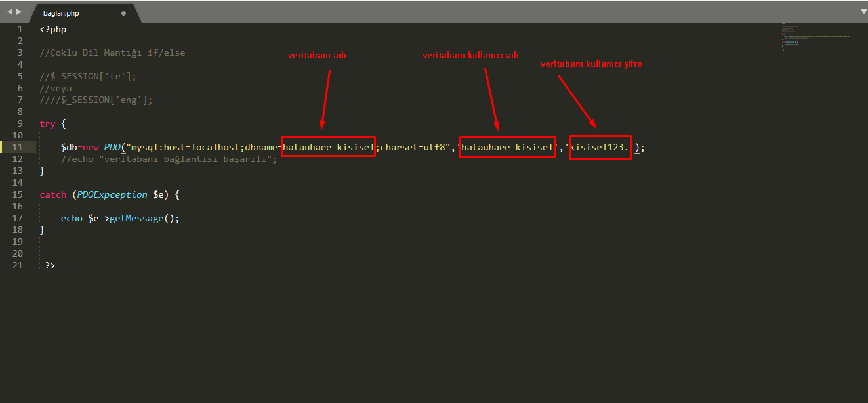The height and width of the screenshot is (403, 868).
Task: Click the password string kisisel123.
Action: (x=600, y=148)
